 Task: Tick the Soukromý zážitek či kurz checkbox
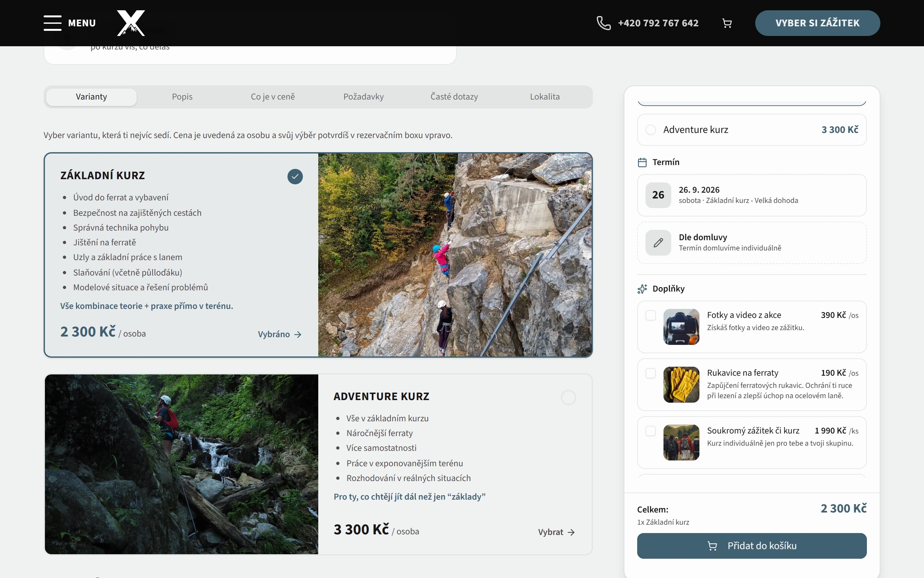[651, 431]
